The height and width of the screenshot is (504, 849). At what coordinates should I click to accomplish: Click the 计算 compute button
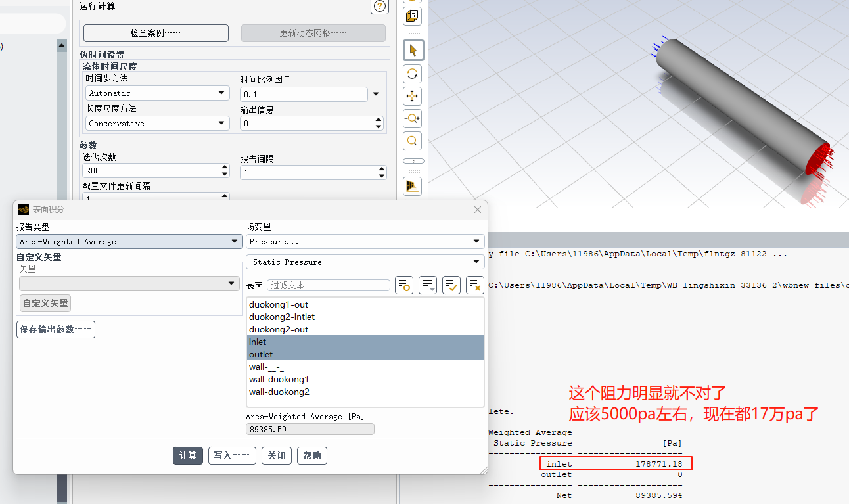click(188, 456)
